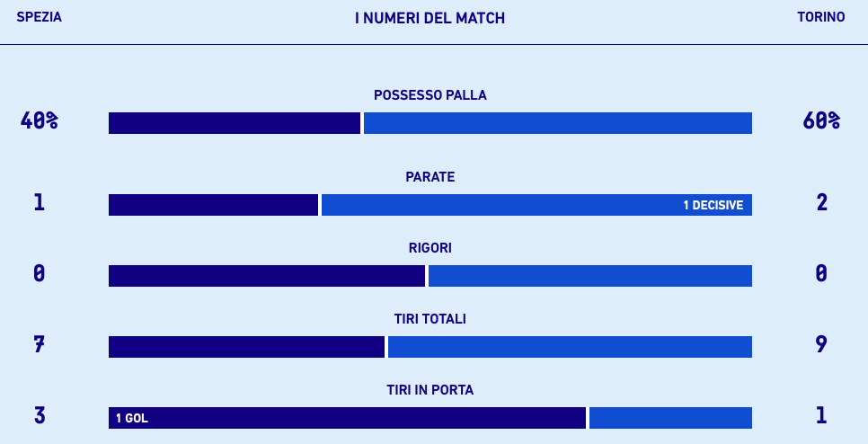Viewport: 868px width, 444px height.
Task: Click Torino's total shots value 9
Action: tap(820, 344)
